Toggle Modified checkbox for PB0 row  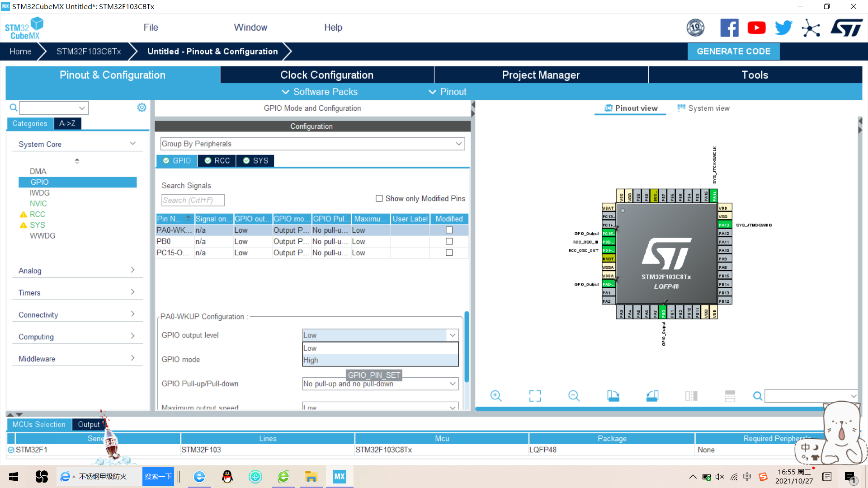point(449,241)
